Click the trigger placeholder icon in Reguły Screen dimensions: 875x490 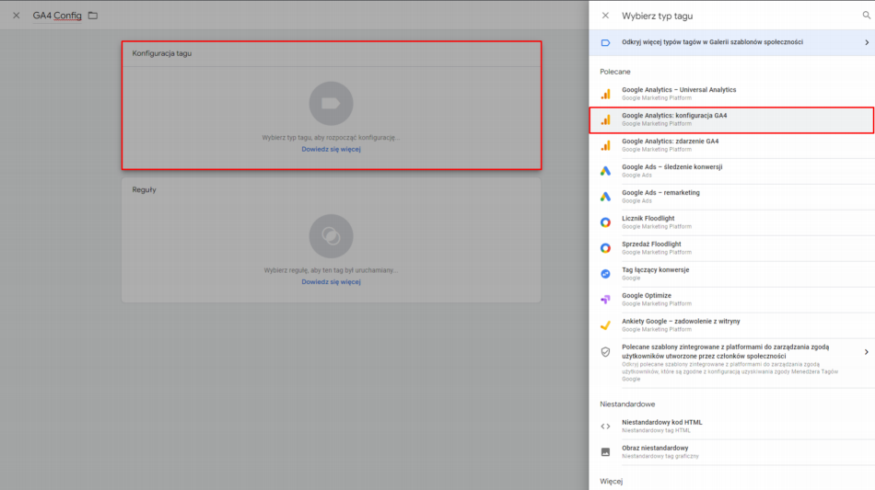[331, 237]
